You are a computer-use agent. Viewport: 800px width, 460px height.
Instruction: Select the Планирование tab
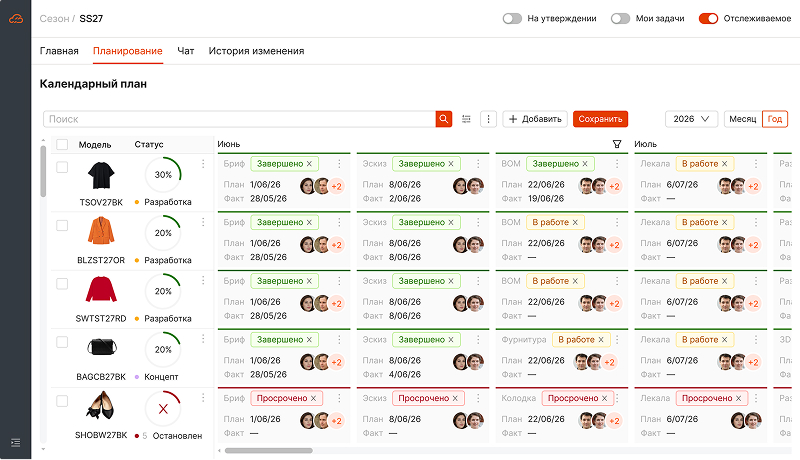click(x=128, y=51)
